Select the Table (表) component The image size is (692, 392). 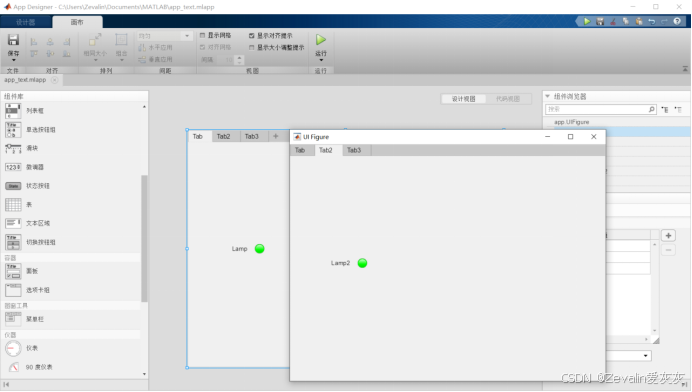point(18,205)
